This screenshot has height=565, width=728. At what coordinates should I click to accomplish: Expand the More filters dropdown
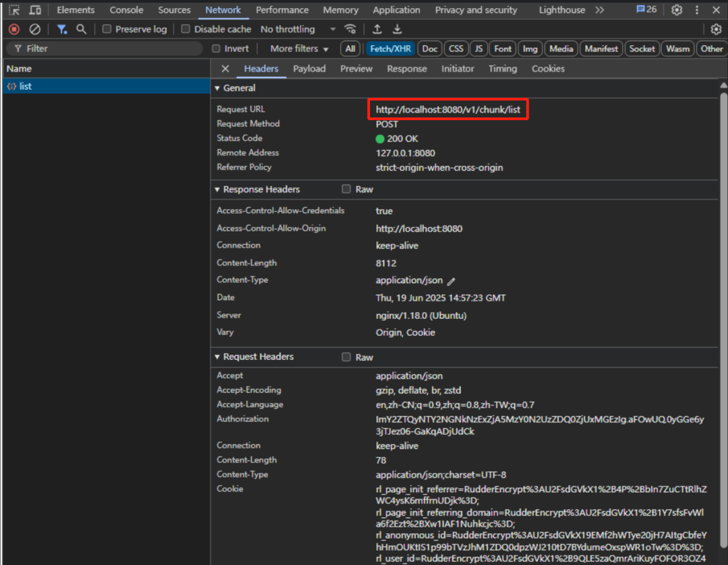tap(299, 49)
